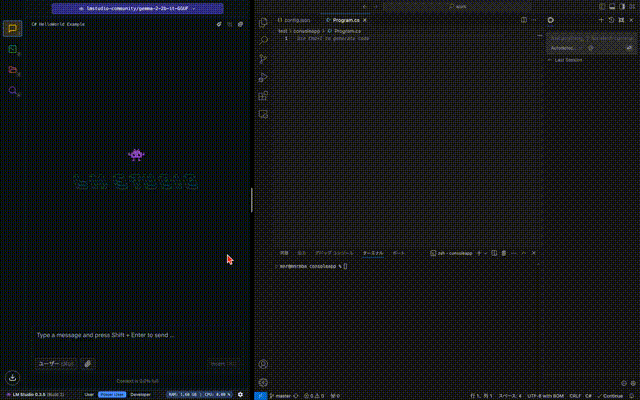Click the RAM and CPU usage indicator
Screen dimensions: 640x400
199,395
